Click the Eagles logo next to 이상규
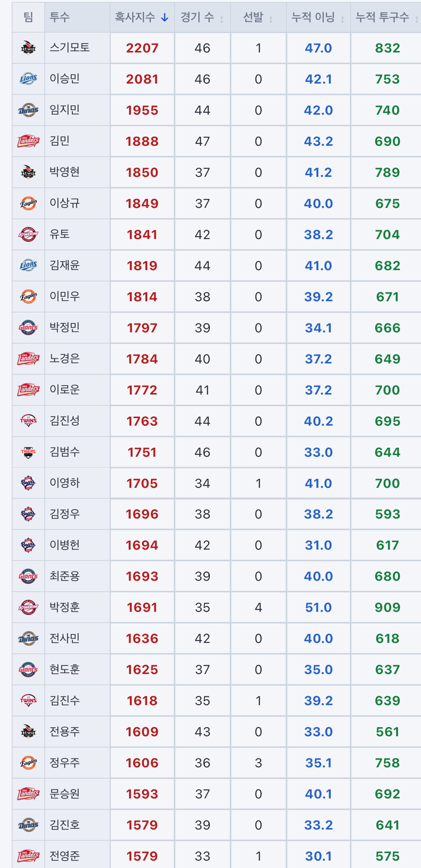Viewport: 421px width, 868px height. 28,203
